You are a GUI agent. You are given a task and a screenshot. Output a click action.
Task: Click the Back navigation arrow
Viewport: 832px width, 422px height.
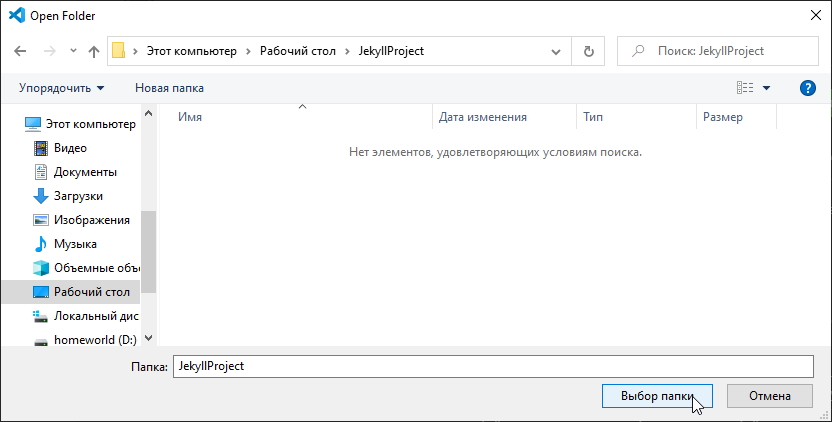click(x=20, y=51)
